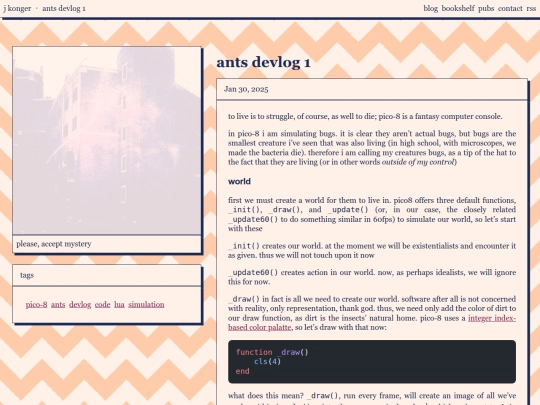
Task: Click the end keyword in code block
Action: coord(242,371)
